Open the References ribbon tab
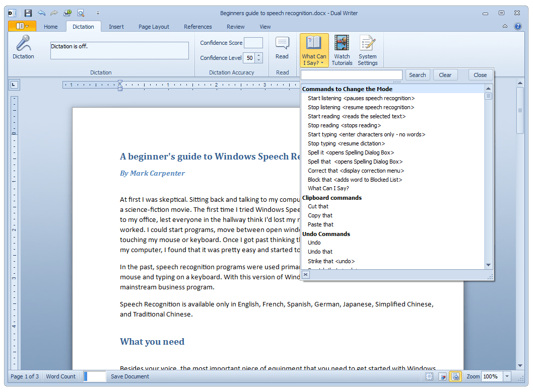The width and height of the screenshot is (533, 392). click(x=197, y=27)
